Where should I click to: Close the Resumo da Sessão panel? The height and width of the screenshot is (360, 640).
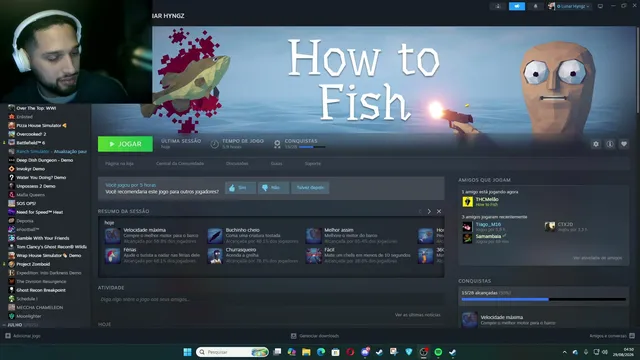(439, 211)
